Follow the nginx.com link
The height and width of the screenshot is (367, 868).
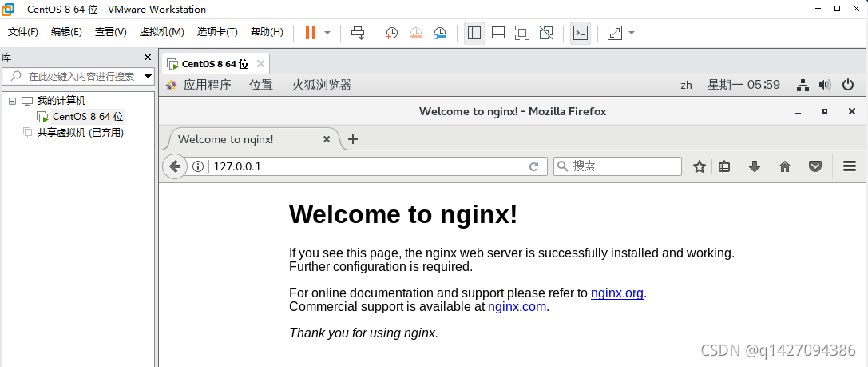[517, 306]
